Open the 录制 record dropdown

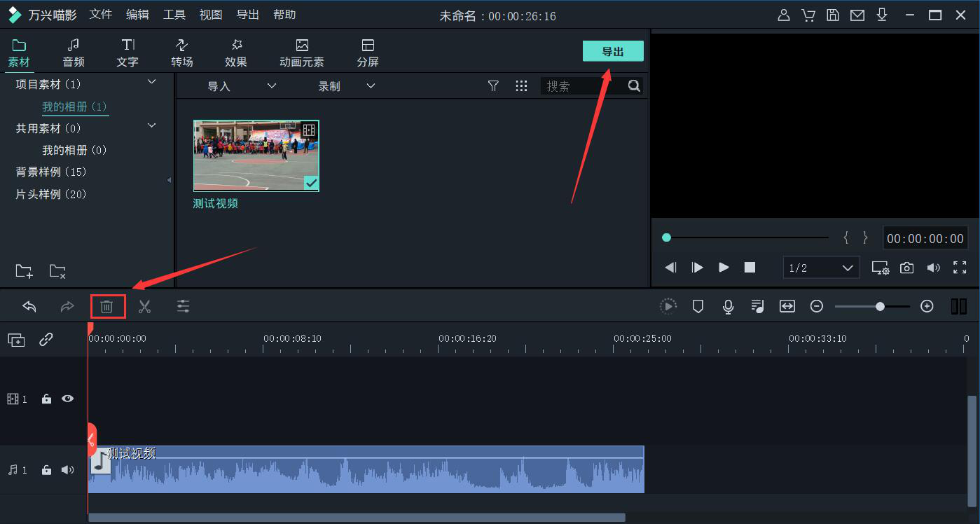coord(346,86)
